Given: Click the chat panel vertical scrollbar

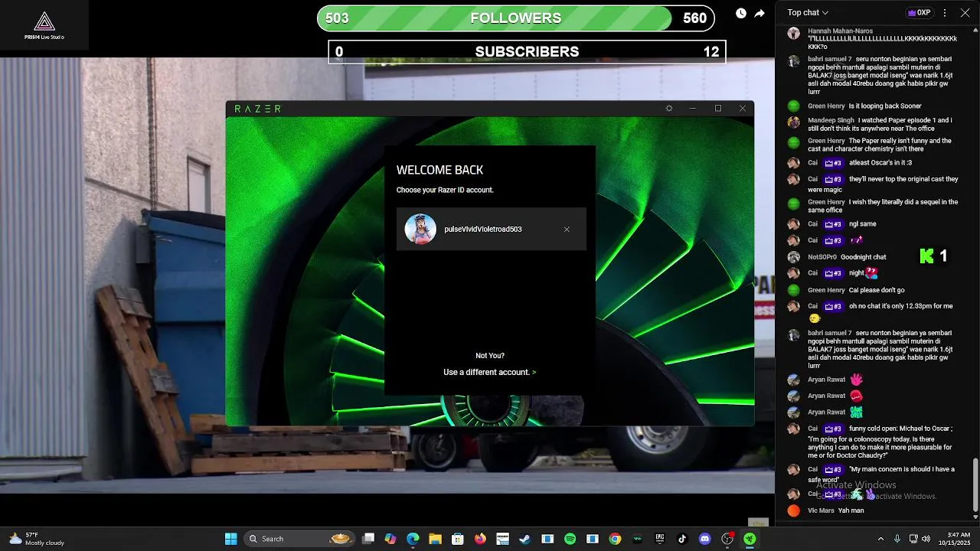Looking at the screenshot, I should click(975, 484).
